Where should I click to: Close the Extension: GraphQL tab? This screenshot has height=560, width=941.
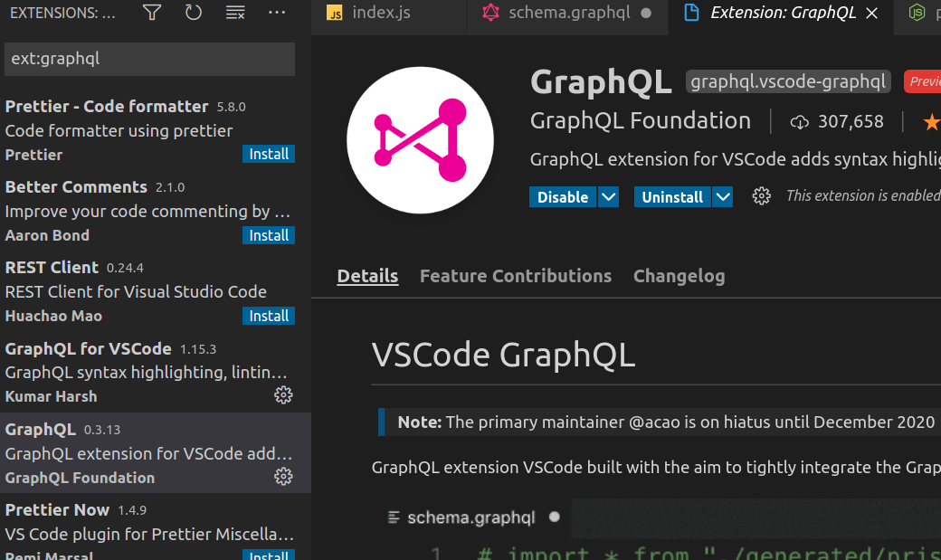[872, 14]
